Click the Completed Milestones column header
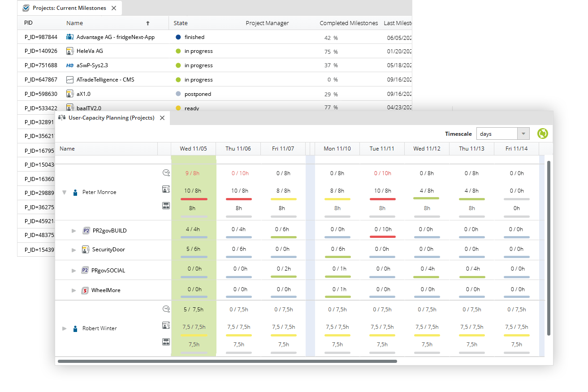The height and width of the screenshot is (392, 588). tap(348, 23)
